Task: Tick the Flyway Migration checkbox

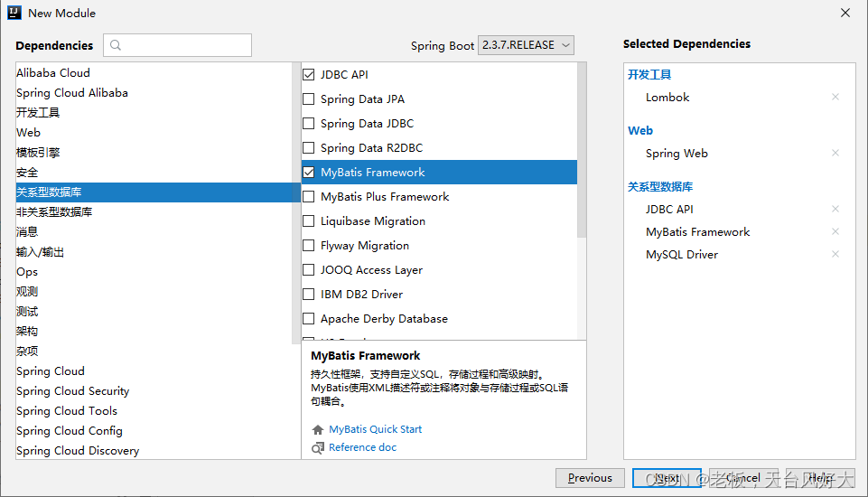Action: tap(309, 246)
